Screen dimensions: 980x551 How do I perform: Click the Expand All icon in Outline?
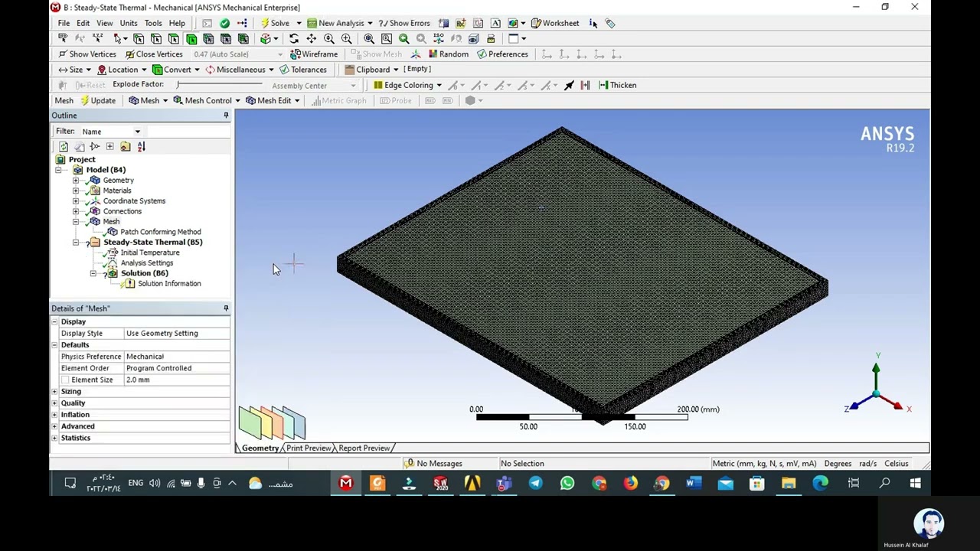click(x=109, y=147)
